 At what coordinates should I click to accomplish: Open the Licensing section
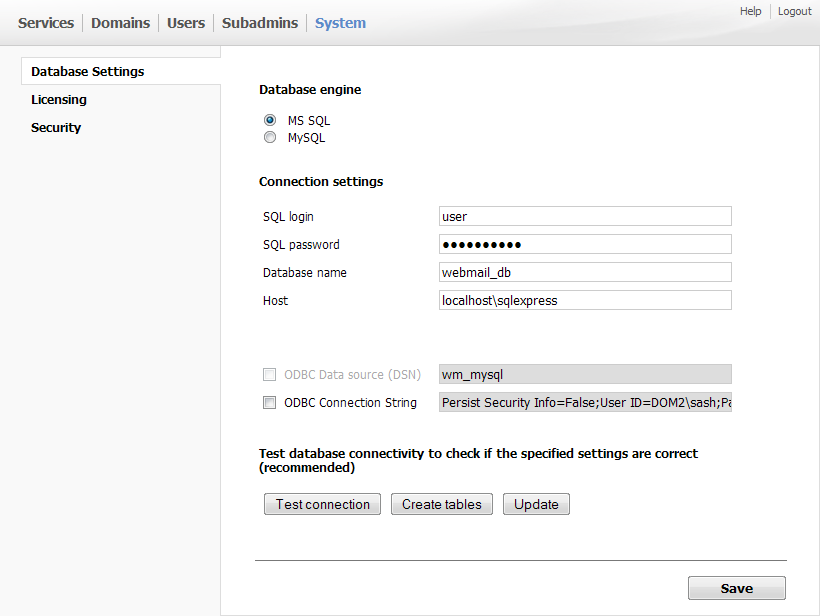(59, 100)
